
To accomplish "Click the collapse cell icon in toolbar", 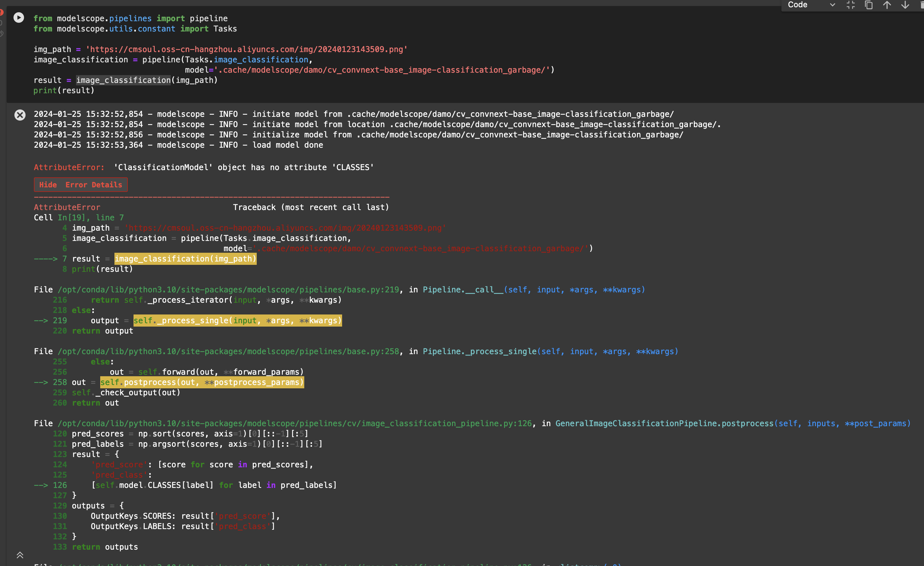I will click(x=850, y=5).
